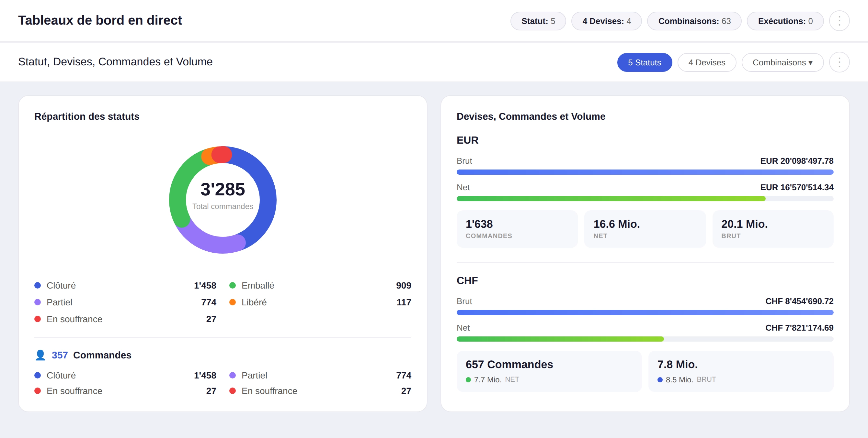Screen dimensions: 868x438
Task: Switch to the 4 Devises tab
Action: (707, 62)
